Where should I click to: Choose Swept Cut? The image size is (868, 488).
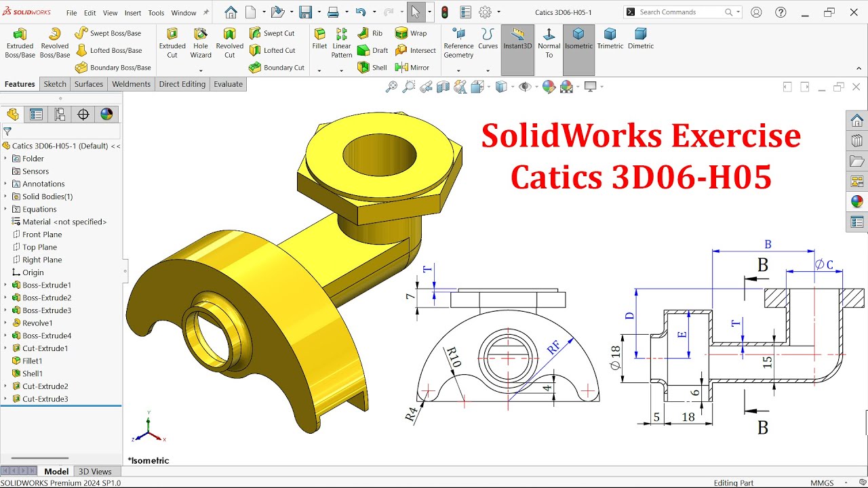tap(272, 33)
